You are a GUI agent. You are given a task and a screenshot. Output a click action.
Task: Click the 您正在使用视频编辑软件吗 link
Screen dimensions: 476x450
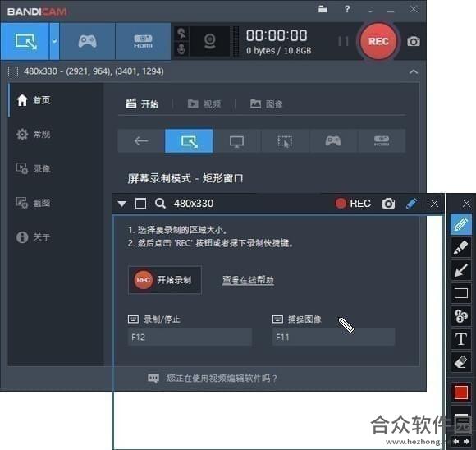click(x=222, y=379)
